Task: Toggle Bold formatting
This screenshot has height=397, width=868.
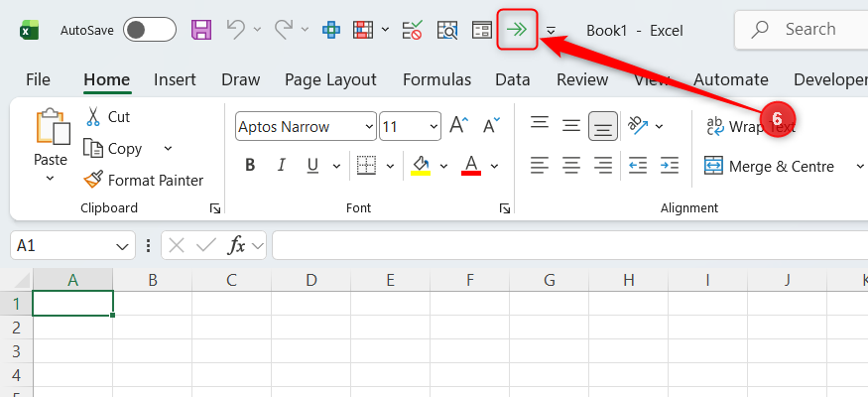Action: [x=250, y=165]
